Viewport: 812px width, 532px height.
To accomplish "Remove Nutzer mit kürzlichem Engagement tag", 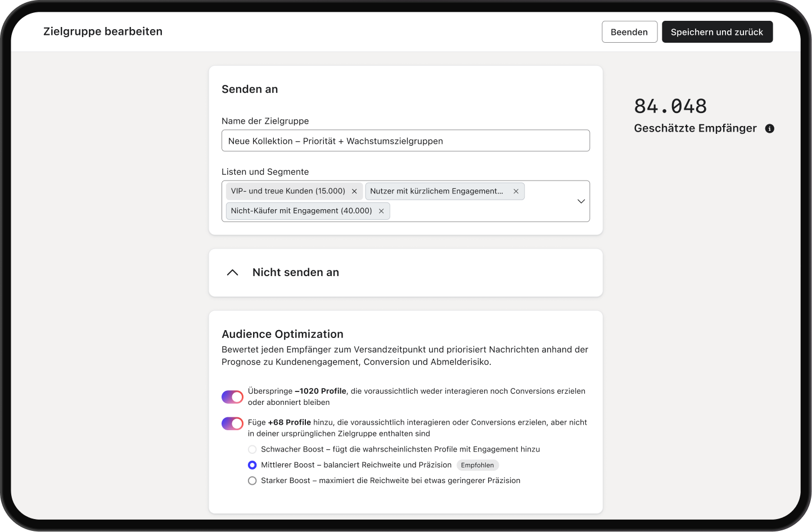I will [x=516, y=191].
